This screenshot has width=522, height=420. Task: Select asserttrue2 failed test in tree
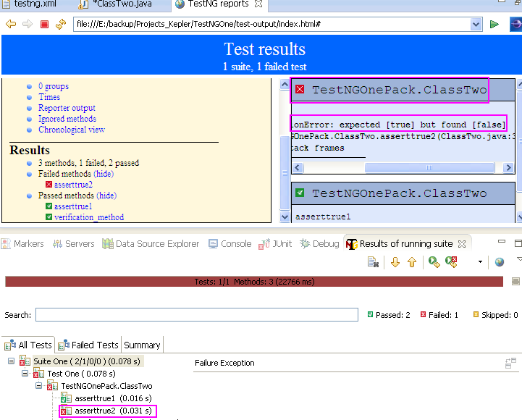tap(108, 411)
